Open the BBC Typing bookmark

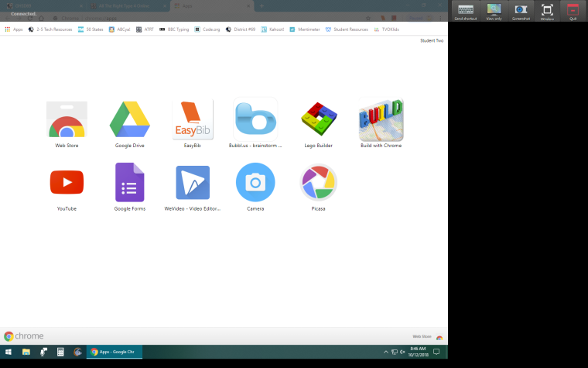click(174, 29)
